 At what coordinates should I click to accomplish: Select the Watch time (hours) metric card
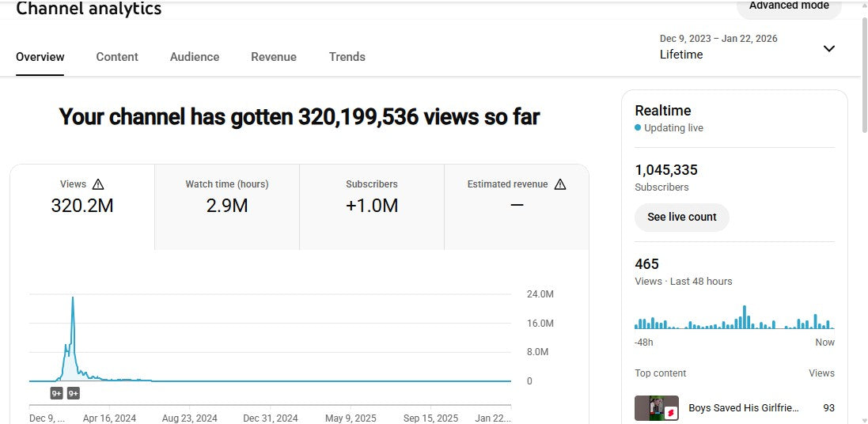click(x=227, y=206)
